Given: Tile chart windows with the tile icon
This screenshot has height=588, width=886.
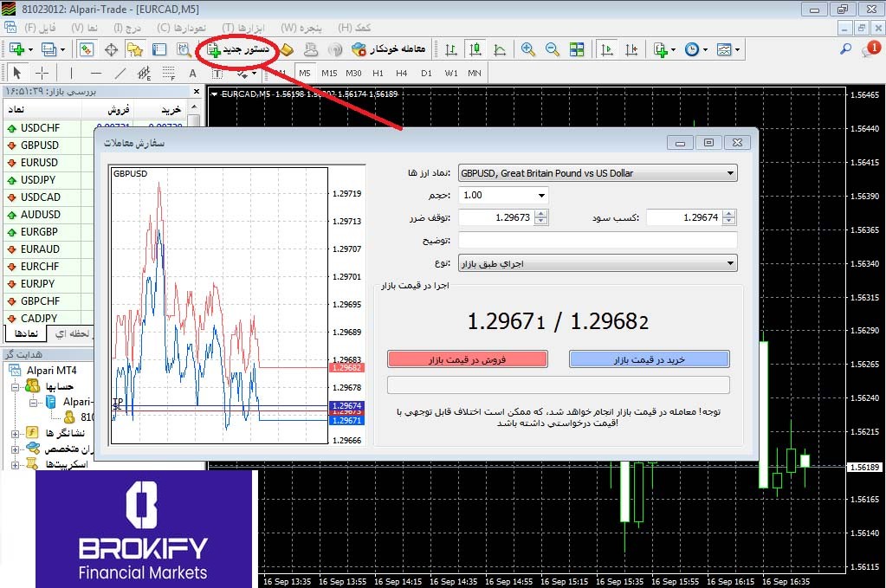Looking at the screenshot, I should pyautogui.click(x=576, y=49).
